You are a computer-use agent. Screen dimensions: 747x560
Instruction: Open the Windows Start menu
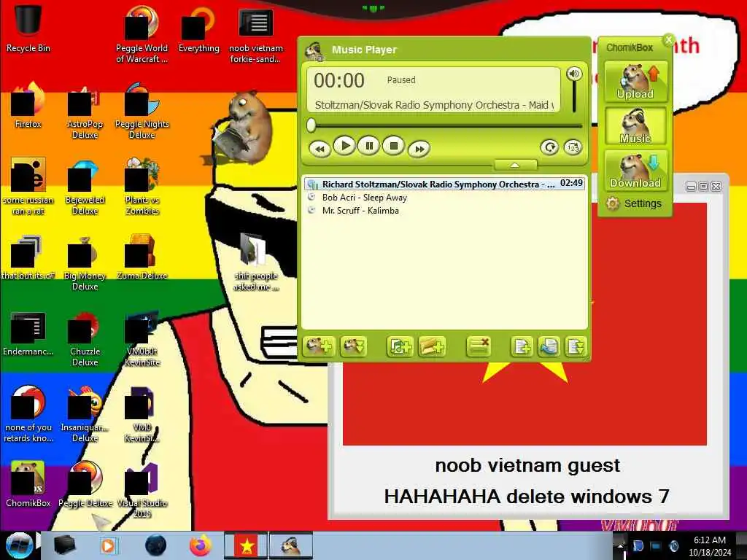click(18, 545)
